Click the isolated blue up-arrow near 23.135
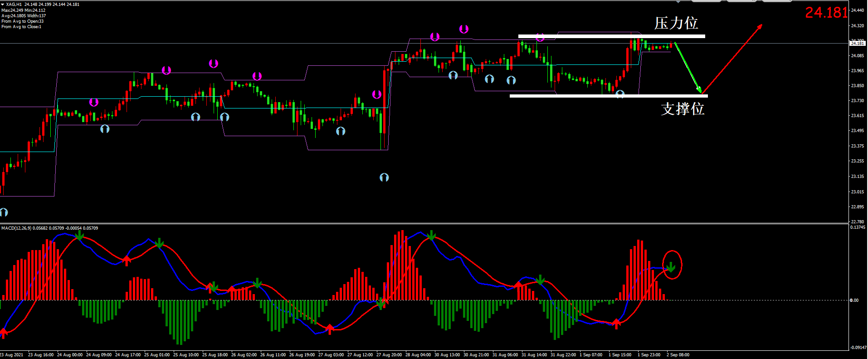 click(x=384, y=177)
